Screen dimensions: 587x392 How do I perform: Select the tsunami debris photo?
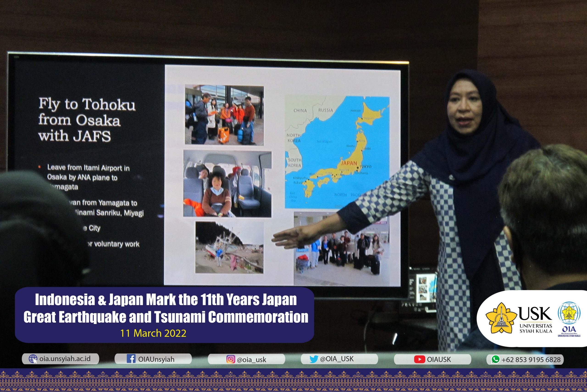229,247
